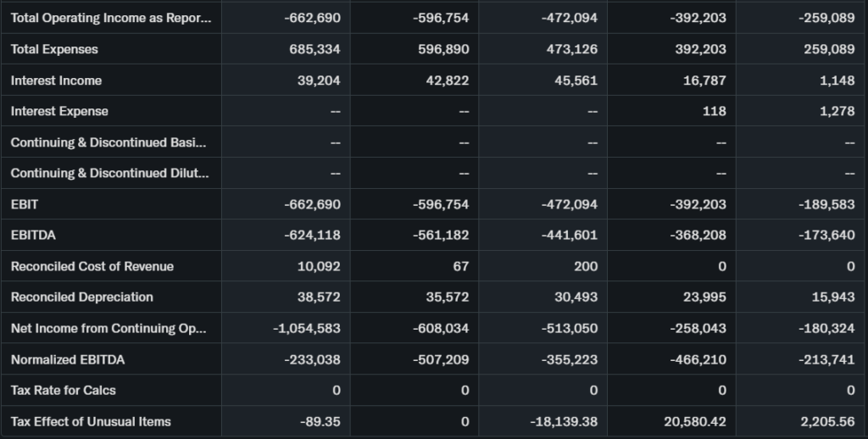Screen dimensions: 868x439
Task: Click the EBITDA value -624,118
Action: 311,235
